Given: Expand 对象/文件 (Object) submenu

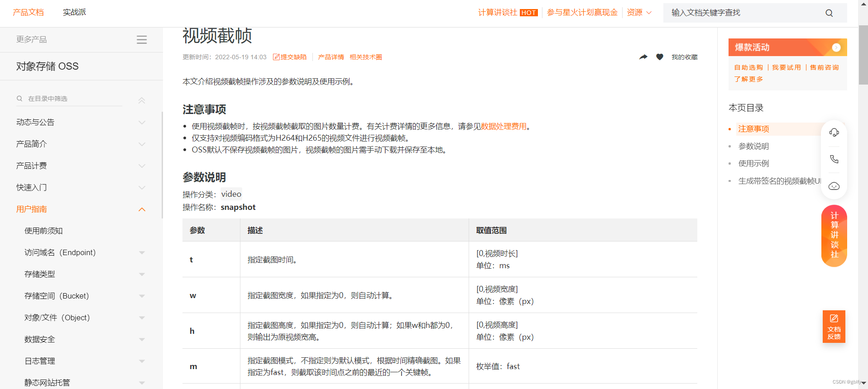Looking at the screenshot, I should [142, 318].
